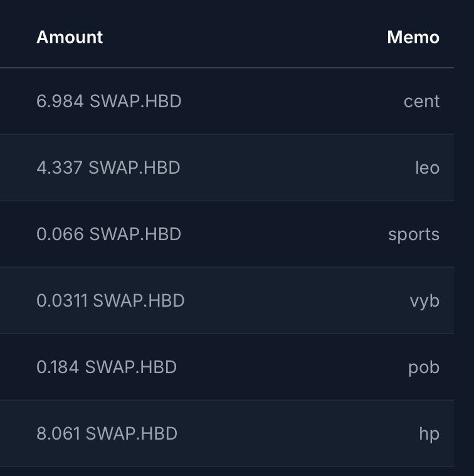Viewport: 474px width, 476px height.
Task: Click SWAP.HBD token in the pob row
Action: point(131,367)
